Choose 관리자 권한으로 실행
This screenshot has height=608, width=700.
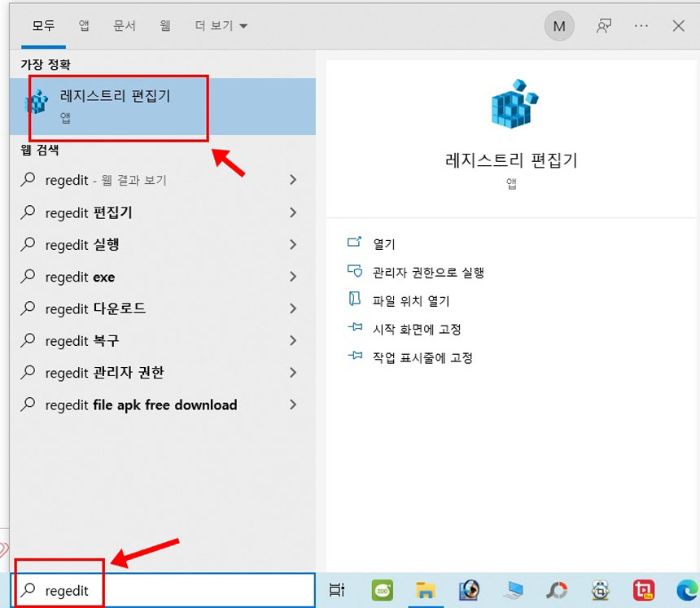429,273
